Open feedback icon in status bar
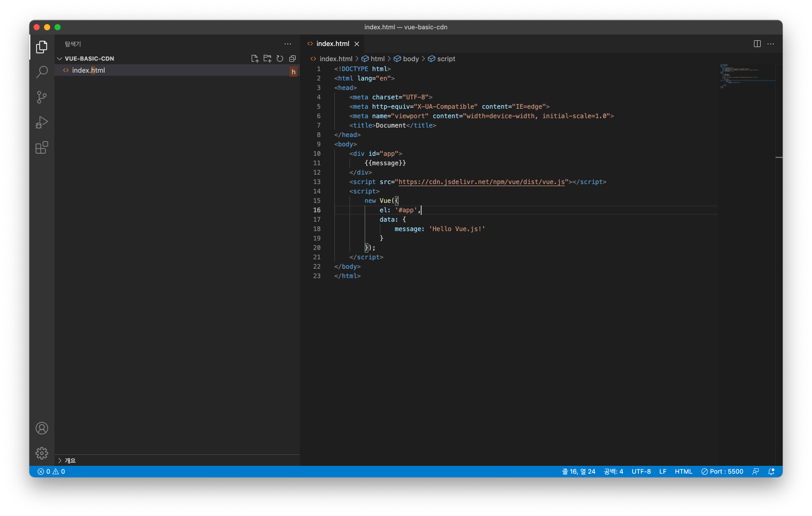Viewport: 812px width, 516px height. point(755,472)
